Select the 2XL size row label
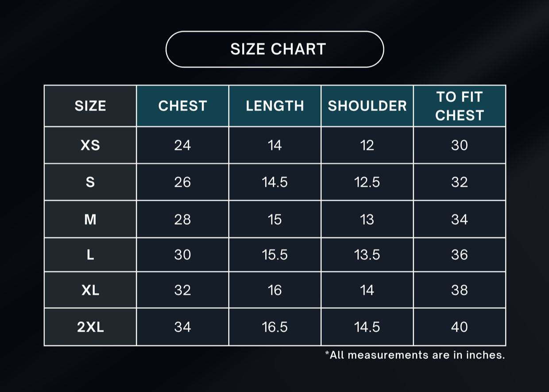The height and width of the screenshot is (392, 549). tap(90, 327)
